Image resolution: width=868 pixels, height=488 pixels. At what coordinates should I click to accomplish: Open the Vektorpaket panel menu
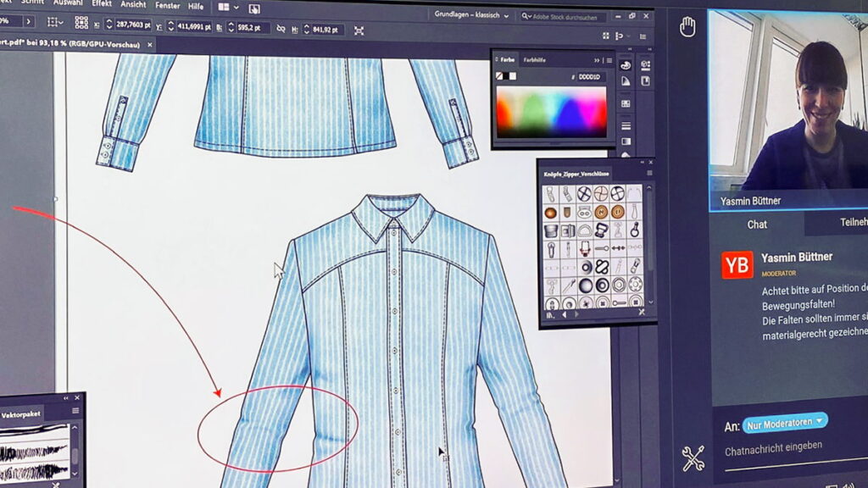pos(75,411)
